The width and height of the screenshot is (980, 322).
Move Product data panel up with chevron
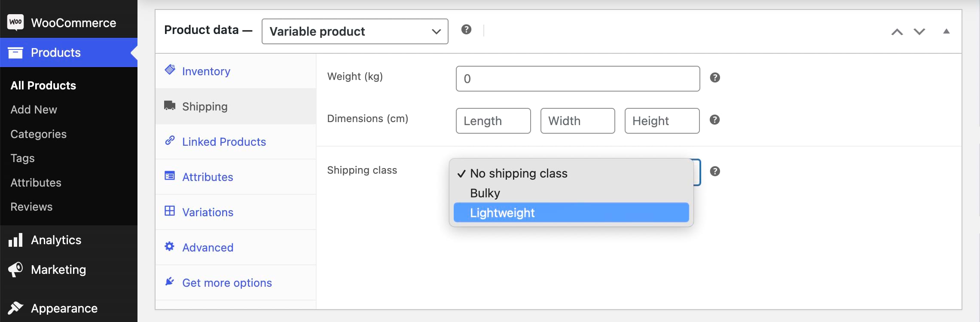(897, 31)
